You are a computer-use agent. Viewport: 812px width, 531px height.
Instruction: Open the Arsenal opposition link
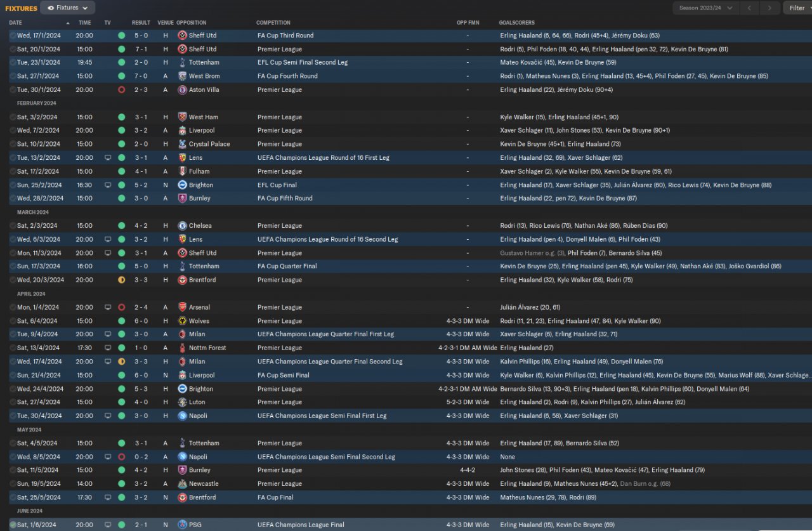click(200, 307)
